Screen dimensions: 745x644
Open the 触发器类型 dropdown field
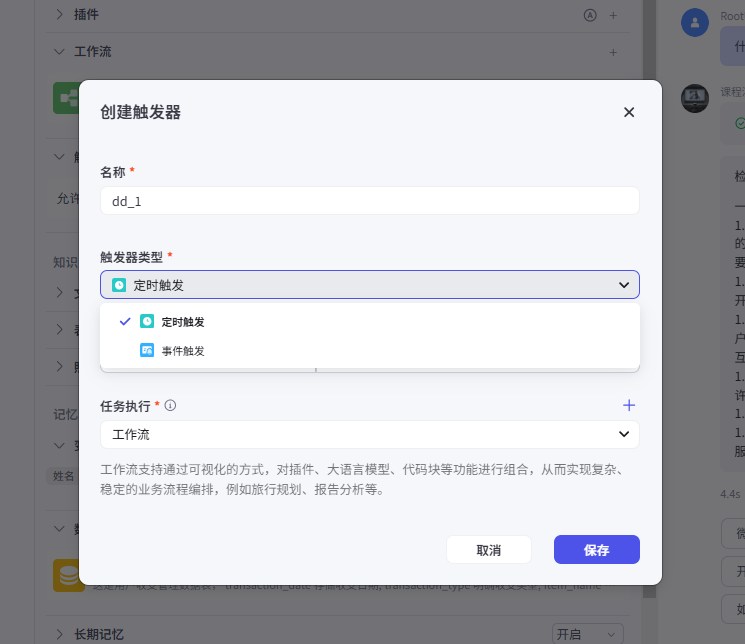click(369, 285)
